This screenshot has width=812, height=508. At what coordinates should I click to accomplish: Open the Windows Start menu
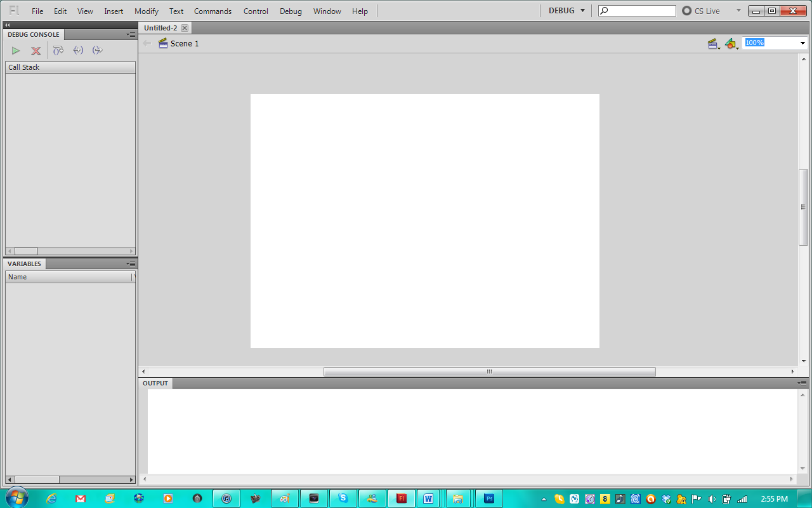click(x=16, y=498)
